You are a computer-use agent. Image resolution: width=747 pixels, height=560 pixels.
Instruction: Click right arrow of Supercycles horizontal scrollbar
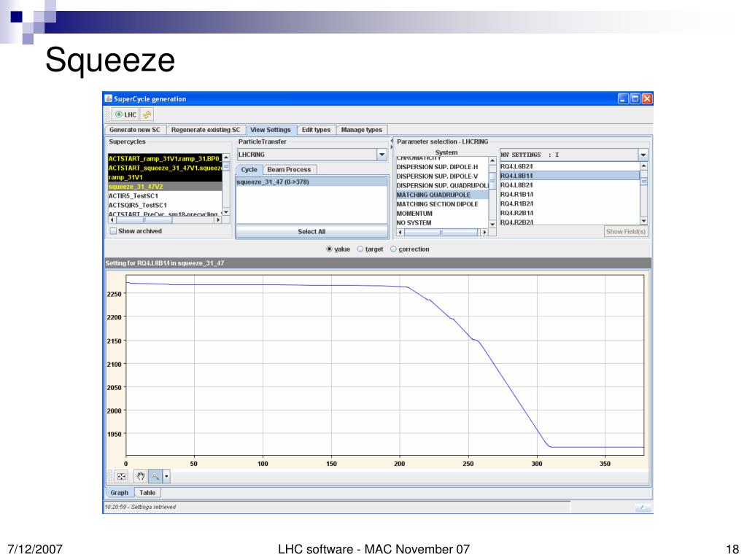(x=218, y=220)
